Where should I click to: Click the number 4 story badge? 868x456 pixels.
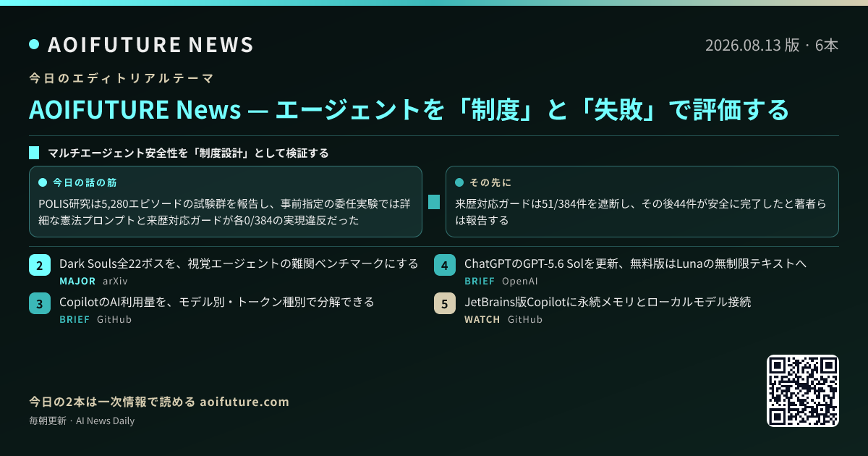click(445, 265)
